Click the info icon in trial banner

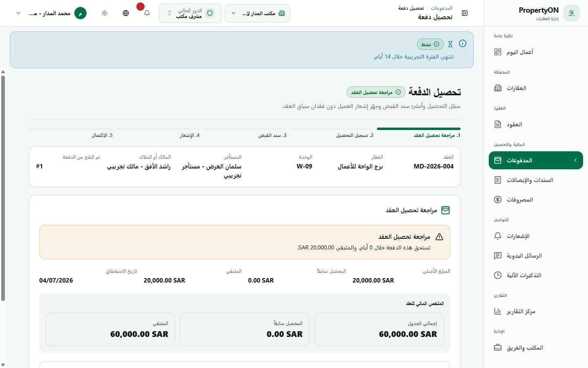coord(463,43)
